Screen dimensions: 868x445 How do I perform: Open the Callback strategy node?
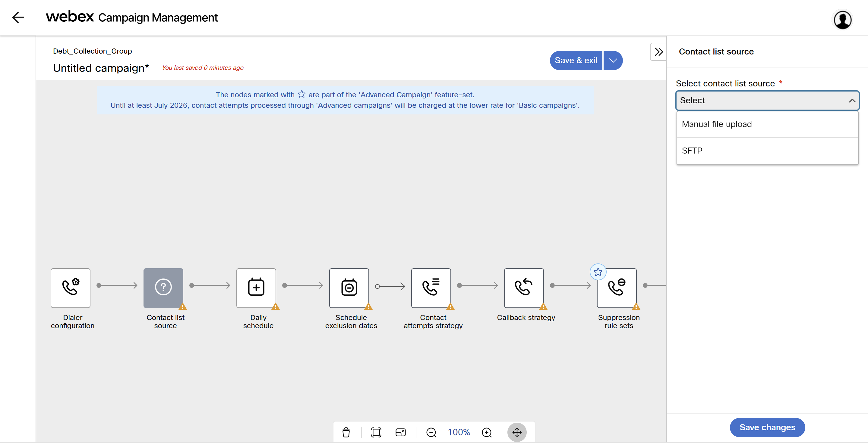click(x=524, y=288)
